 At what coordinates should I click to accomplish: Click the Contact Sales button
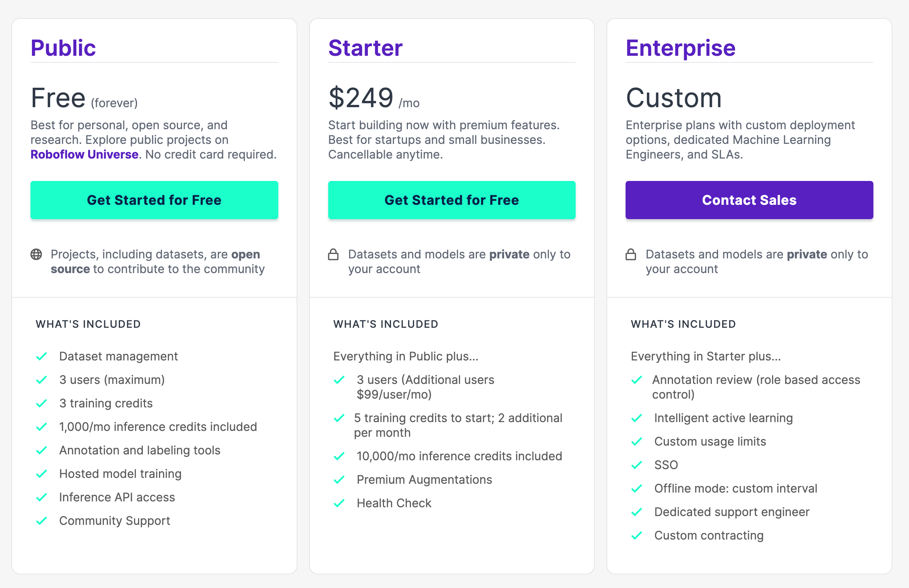(x=749, y=200)
